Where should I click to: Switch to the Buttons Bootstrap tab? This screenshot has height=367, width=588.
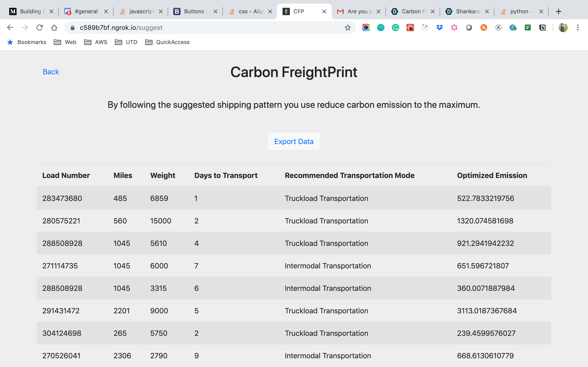[194, 11]
